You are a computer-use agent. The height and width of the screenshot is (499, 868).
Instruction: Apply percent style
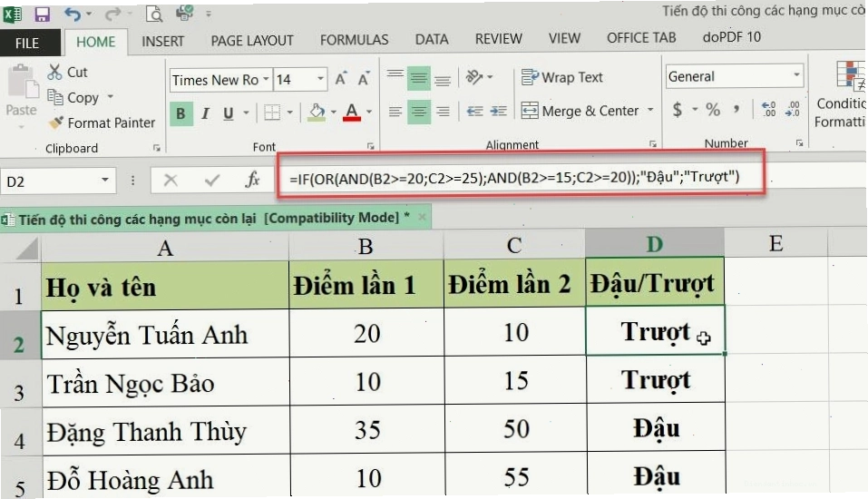click(713, 110)
